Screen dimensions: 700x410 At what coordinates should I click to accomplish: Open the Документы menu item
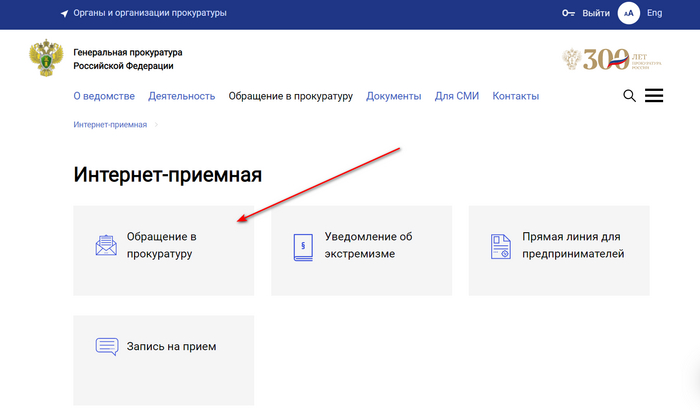(393, 96)
